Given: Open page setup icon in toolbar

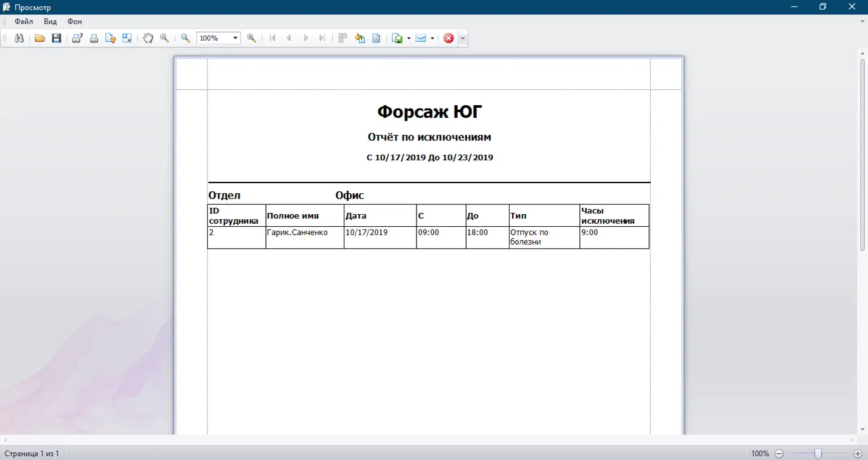Looking at the screenshot, I should click(110, 38).
